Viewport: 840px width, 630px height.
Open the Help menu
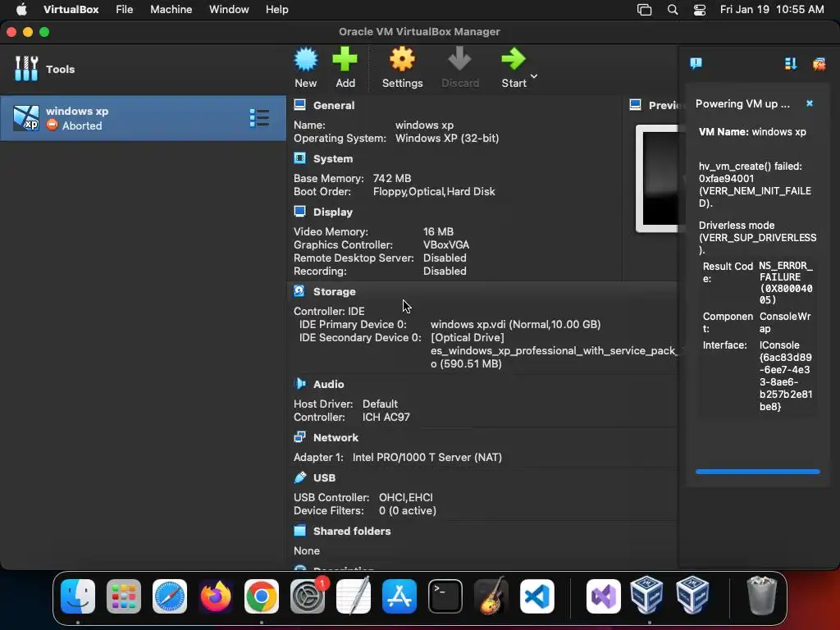pyautogui.click(x=277, y=9)
